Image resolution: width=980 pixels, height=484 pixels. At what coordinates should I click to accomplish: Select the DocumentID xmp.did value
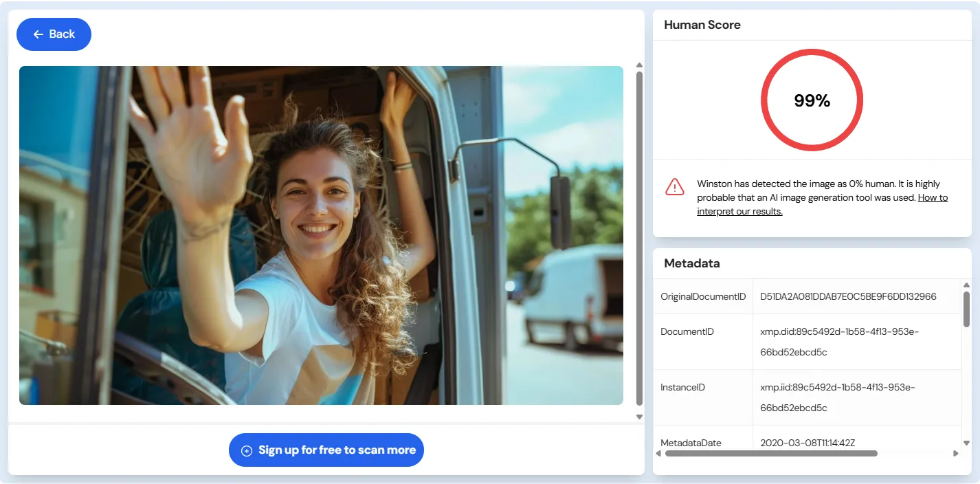[837, 342]
